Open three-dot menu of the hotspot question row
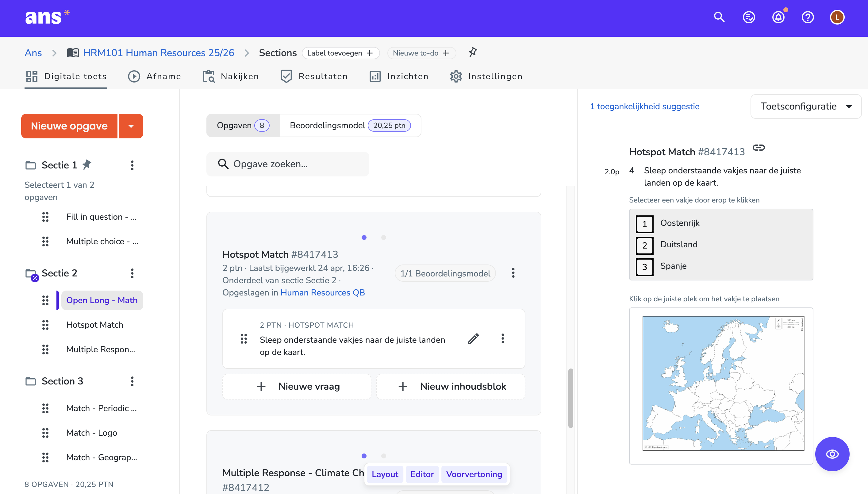The width and height of the screenshot is (868, 494). point(503,338)
